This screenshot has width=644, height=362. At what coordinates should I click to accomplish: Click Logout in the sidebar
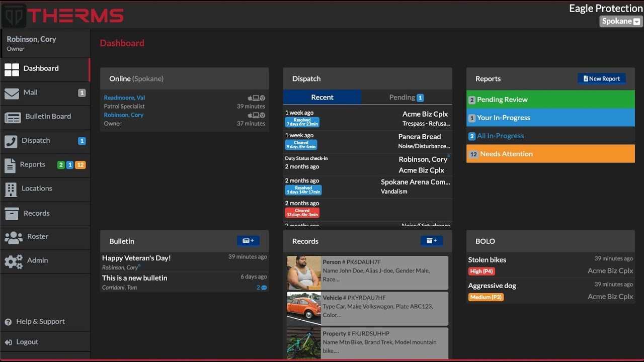27,342
